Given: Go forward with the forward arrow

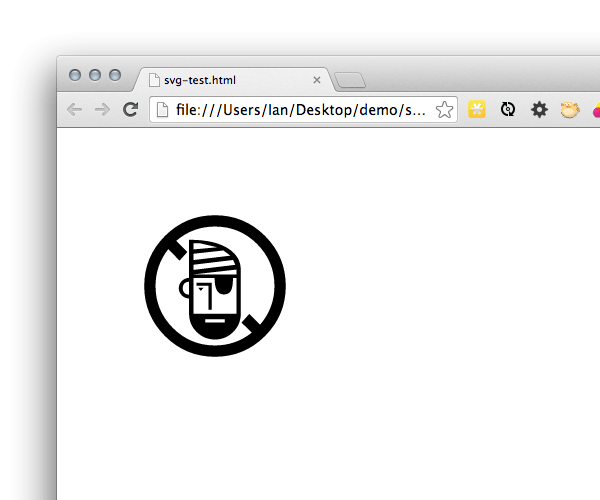Looking at the screenshot, I should click(102, 110).
